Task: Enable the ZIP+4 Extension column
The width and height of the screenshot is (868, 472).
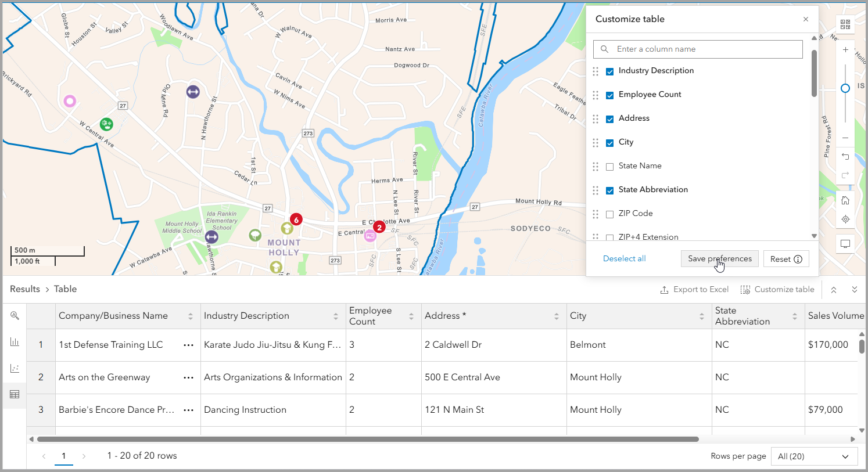Action: 609,237
